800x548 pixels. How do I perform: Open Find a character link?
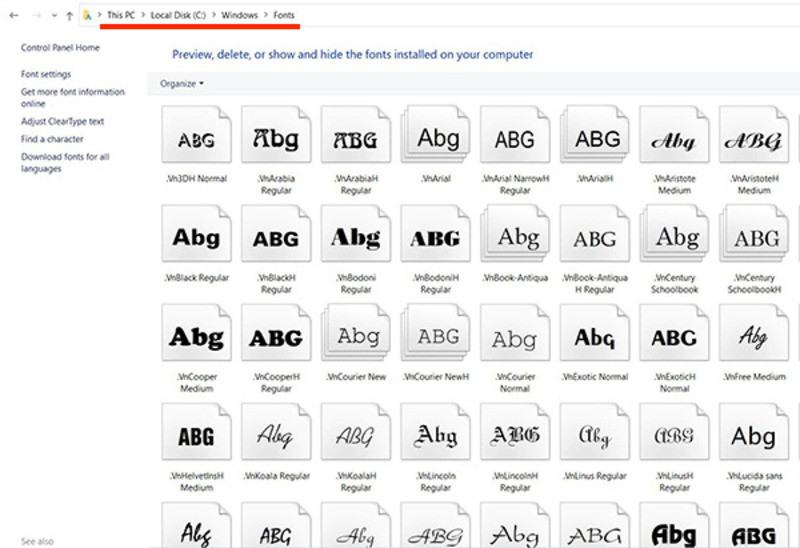coord(52,139)
